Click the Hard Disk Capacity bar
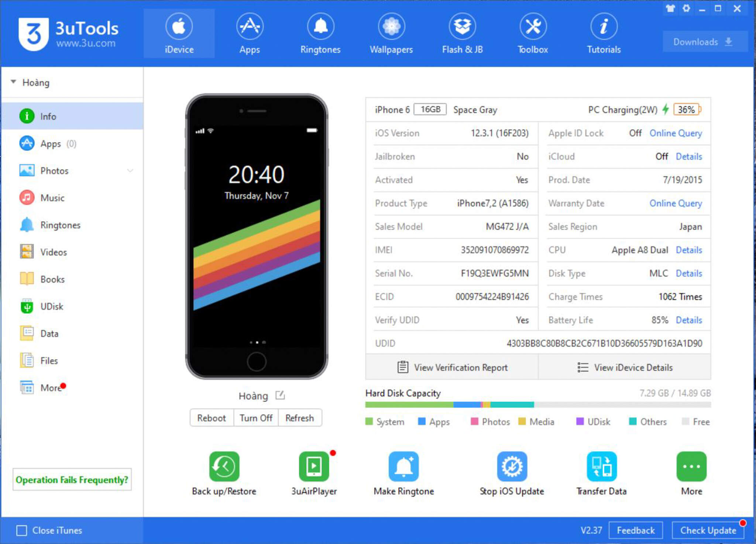 tap(537, 405)
